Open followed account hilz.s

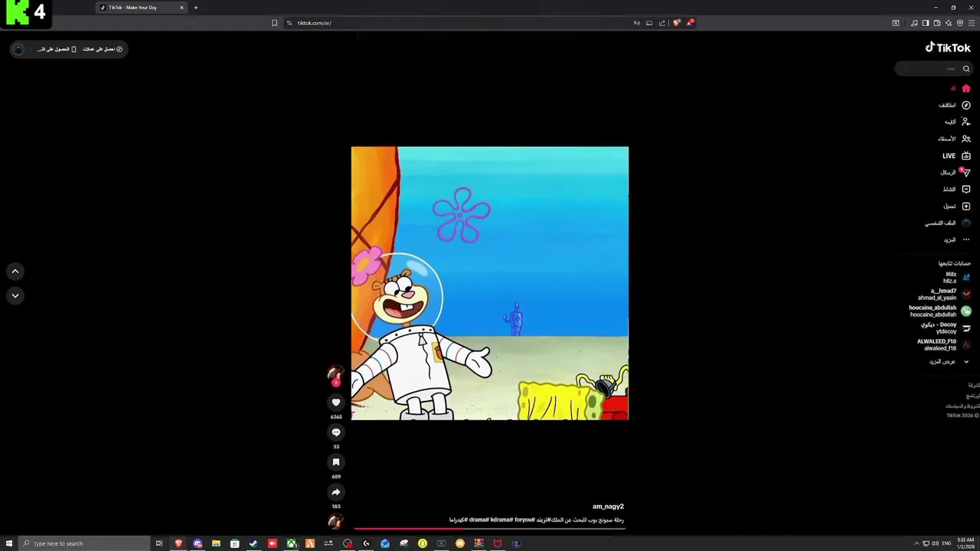[958, 278]
